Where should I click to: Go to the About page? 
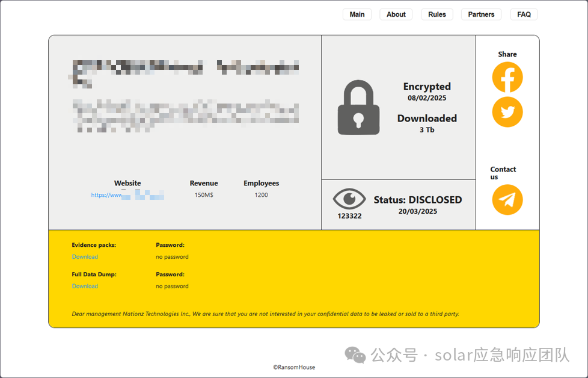point(396,14)
